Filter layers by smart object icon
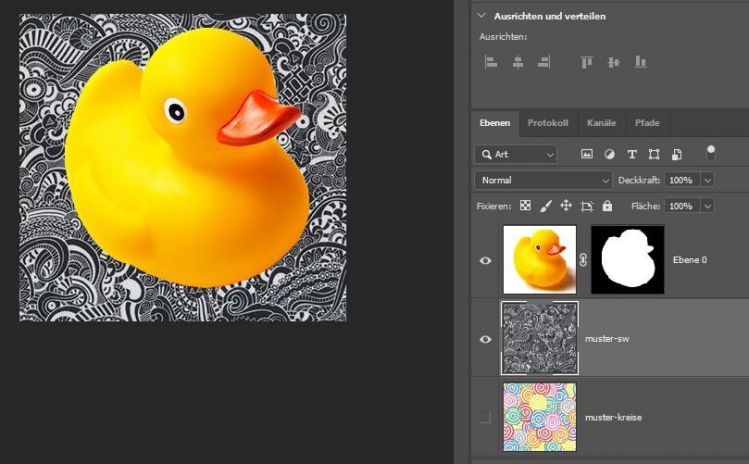 coord(676,154)
